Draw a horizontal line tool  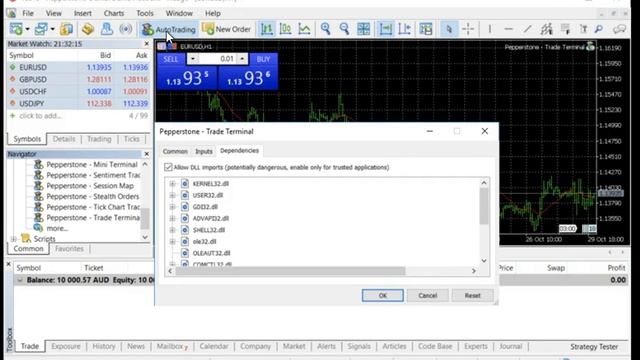[x=508, y=29]
